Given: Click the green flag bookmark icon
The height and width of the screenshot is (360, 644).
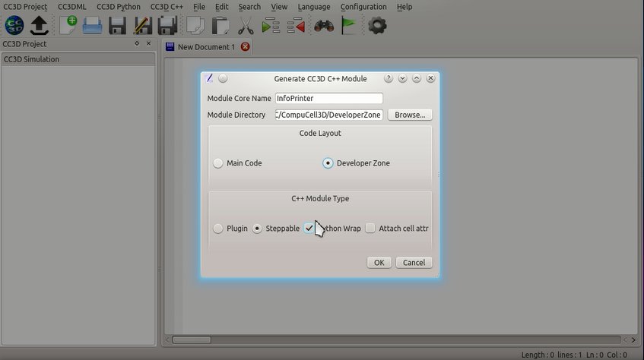Looking at the screenshot, I should (348, 26).
